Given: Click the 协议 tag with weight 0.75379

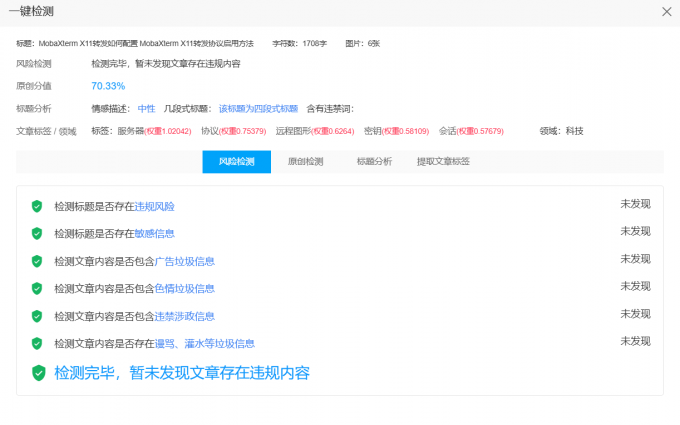Looking at the screenshot, I should tap(234, 131).
